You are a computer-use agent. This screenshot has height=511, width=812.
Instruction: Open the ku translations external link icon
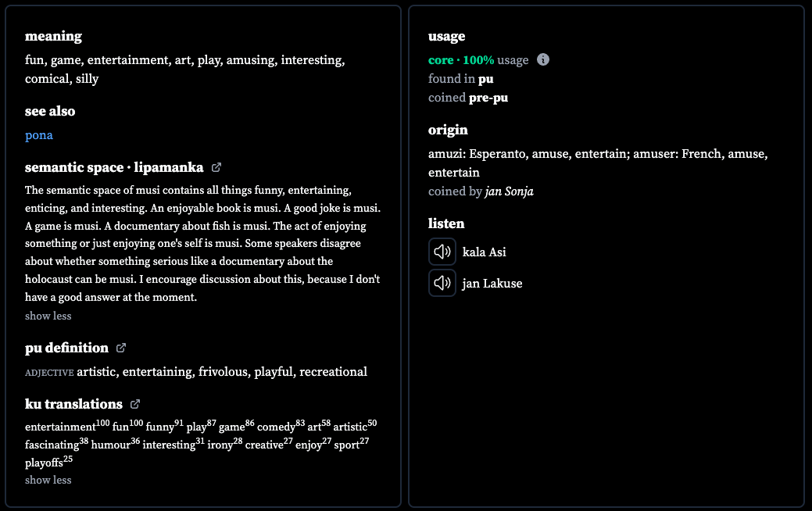click(x=135, y=404)
